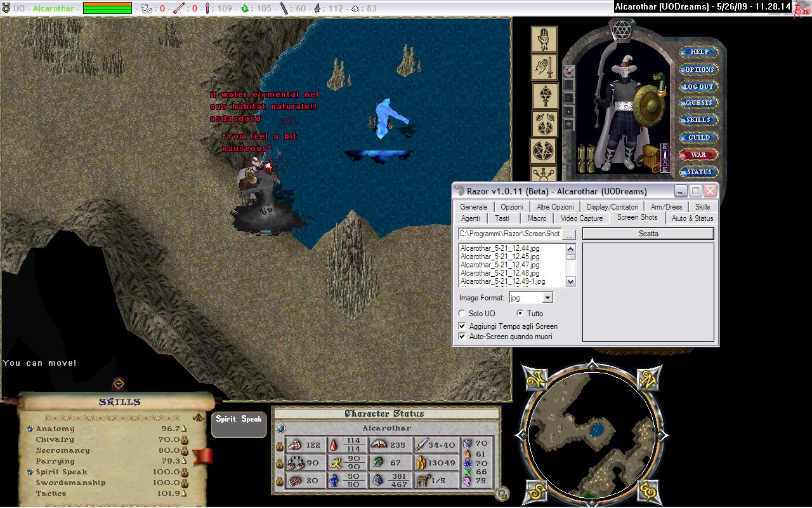
Task: Click the Spirit Speak macro button
Action: pos(239,424)
